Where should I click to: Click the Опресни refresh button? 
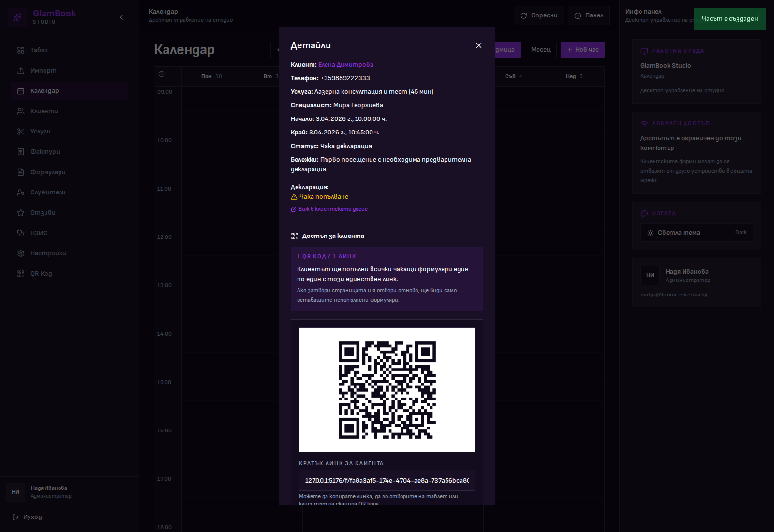coord(538,15)
